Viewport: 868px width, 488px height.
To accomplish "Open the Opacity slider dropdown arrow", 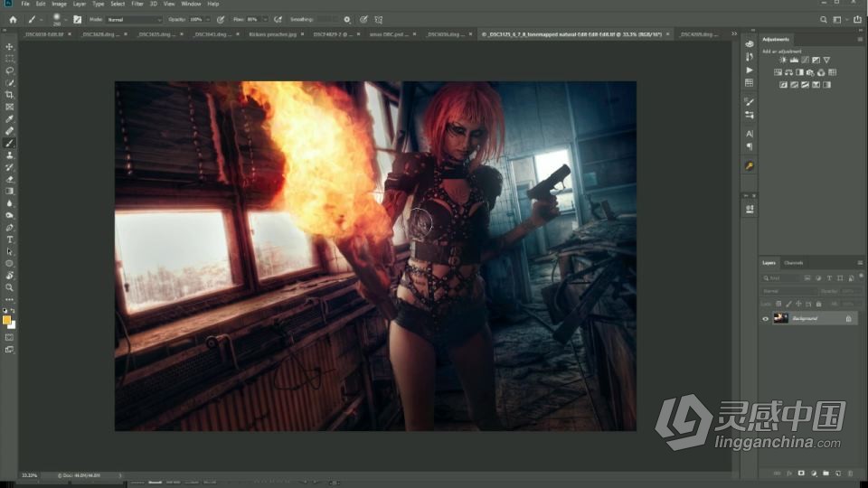I will pyautogui.click(x=208, y=19).
